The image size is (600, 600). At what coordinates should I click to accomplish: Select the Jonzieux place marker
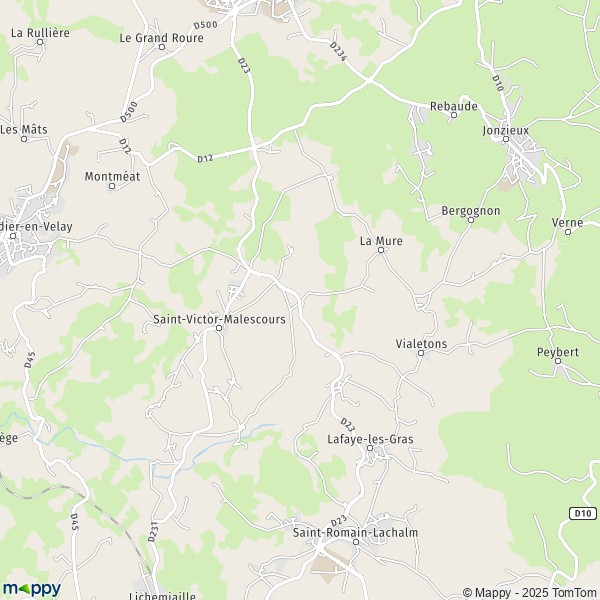[x=505, y=139]
